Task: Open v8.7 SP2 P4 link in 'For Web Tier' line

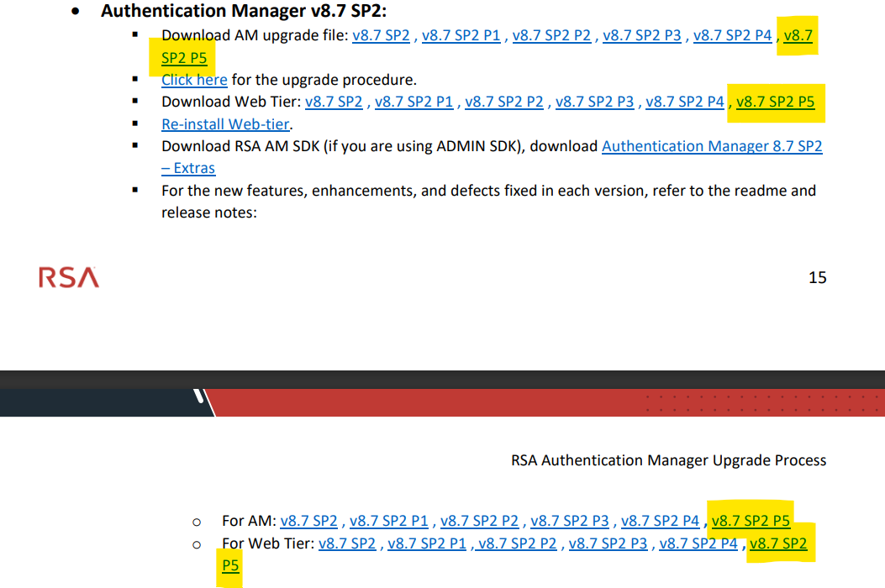Action: pos(698,543)
